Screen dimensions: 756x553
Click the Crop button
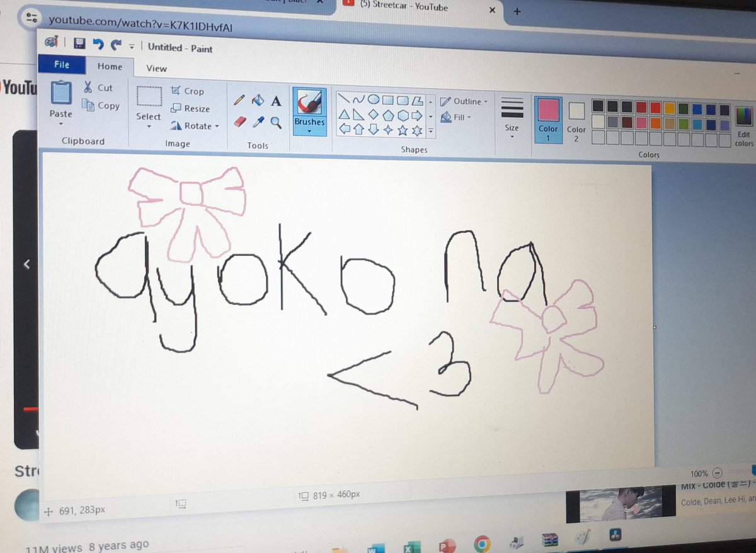[x=188, y=91]
